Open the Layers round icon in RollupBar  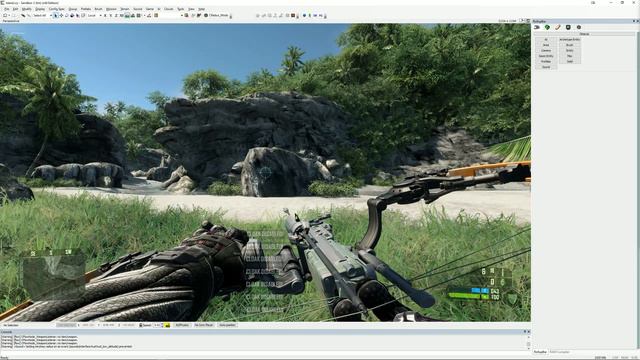tap(579, 27)
